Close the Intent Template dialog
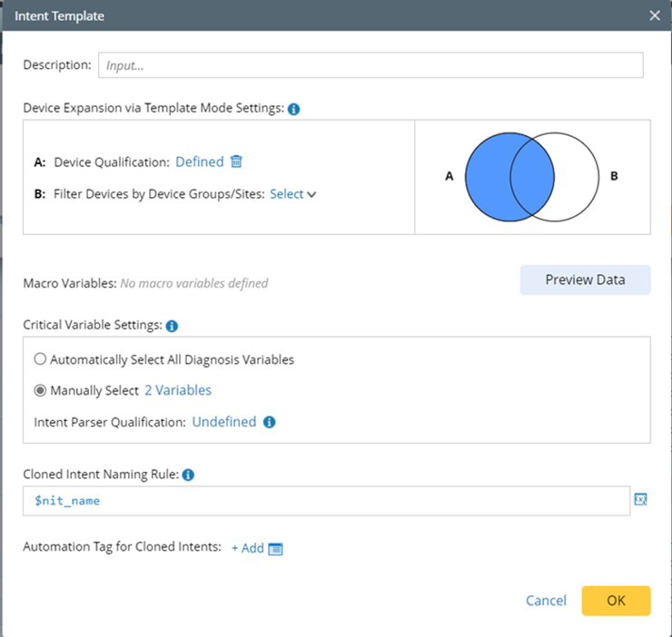The width and height of the screenshot is (672, 637). point(655,15)
